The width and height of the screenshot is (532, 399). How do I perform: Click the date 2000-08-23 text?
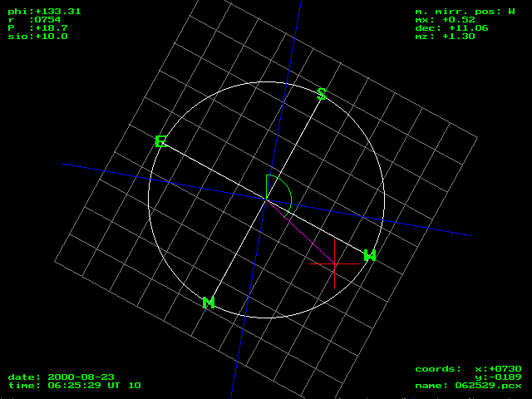pyautogui.click(x=62, y=377)
